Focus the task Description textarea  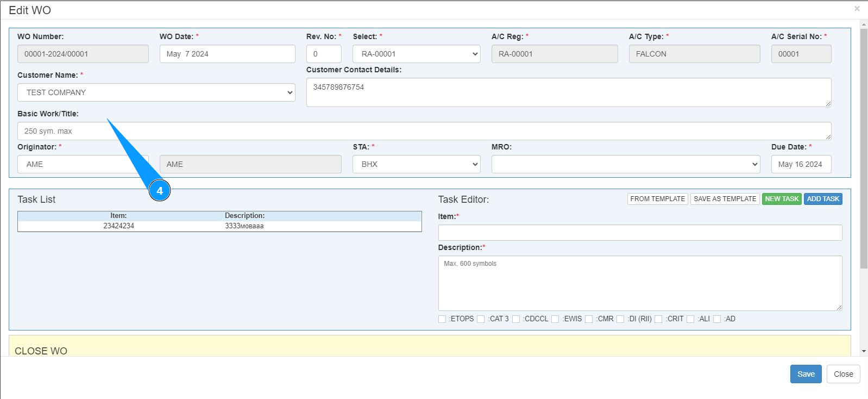point(640,283)
